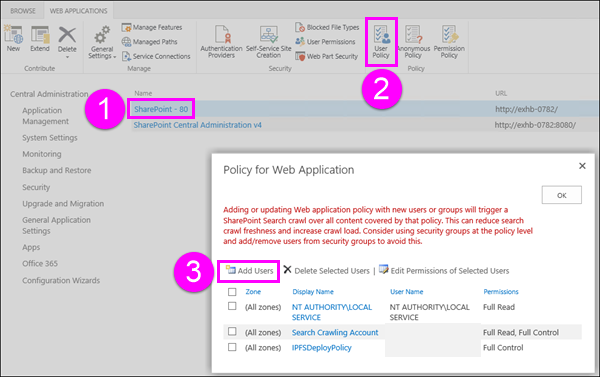Screen dimensions: 600x377
Task: Open Apps in sidebar
Action: 31,247
